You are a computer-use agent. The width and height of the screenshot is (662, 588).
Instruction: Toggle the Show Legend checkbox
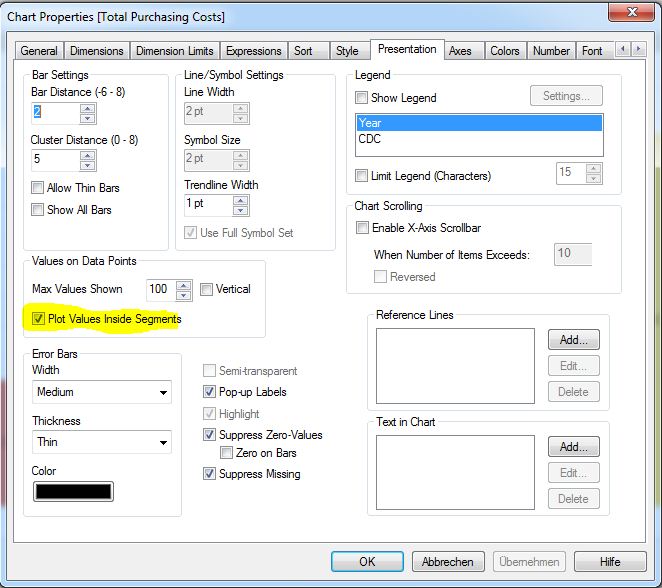[361, 98]
